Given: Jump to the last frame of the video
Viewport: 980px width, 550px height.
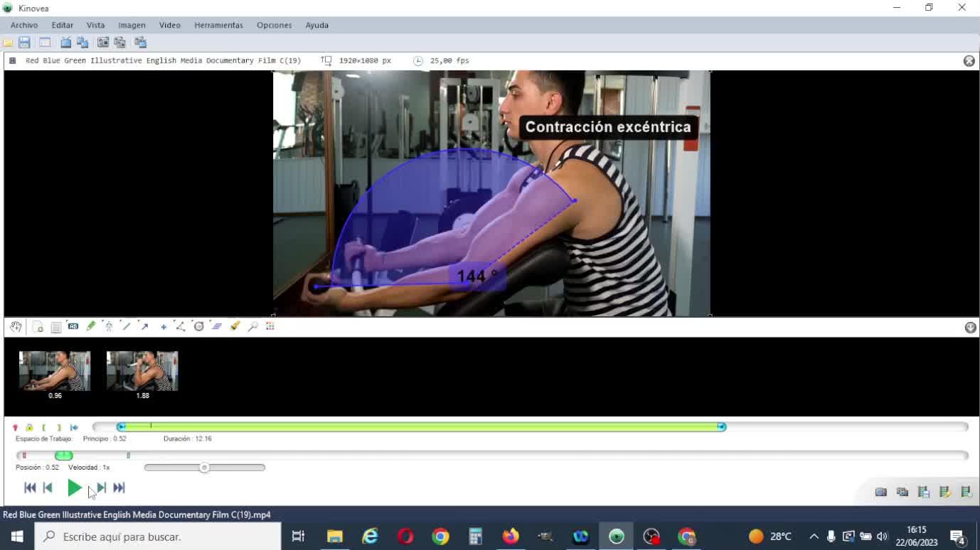Looking at the screenshot, I should click(119, 487).
